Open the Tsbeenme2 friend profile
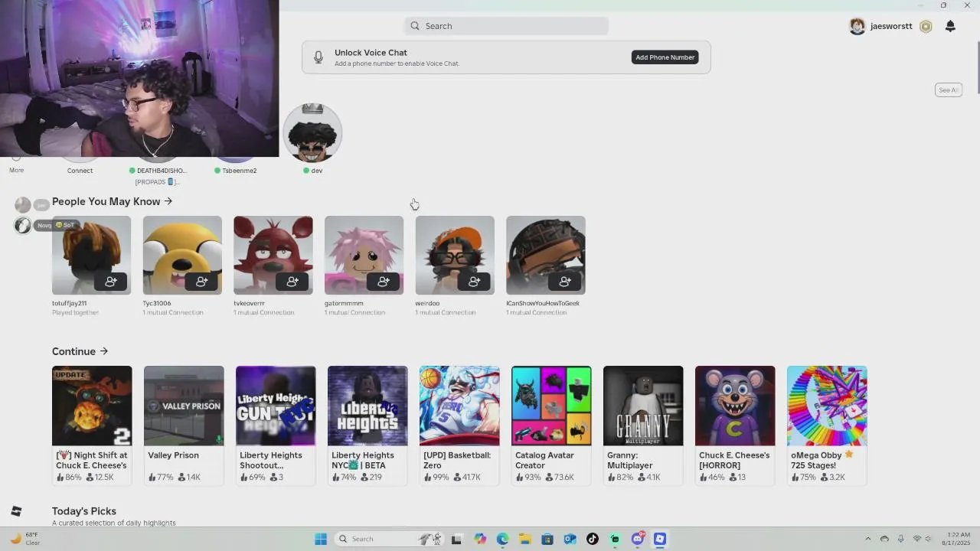The image size is (980, 551). (x=236, y=171)
